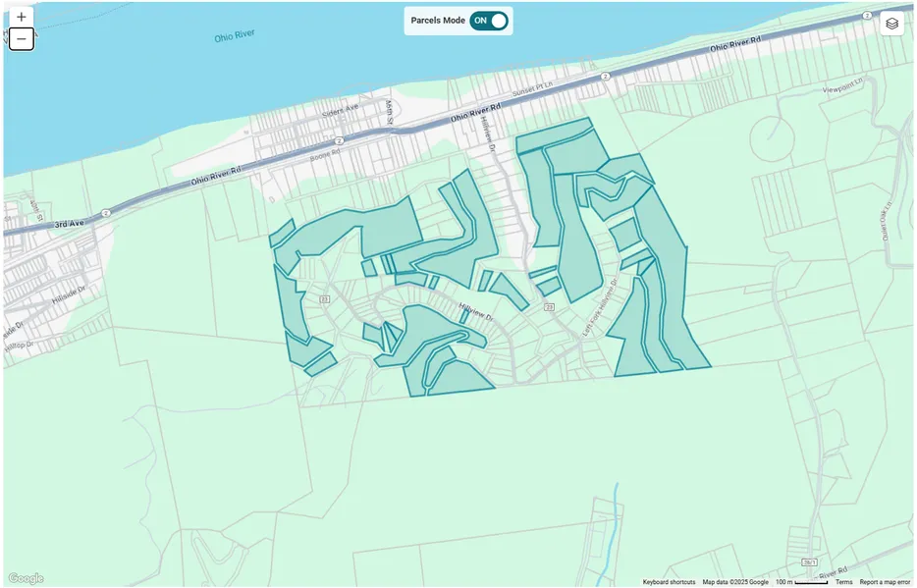
Task: Toggle the 100 m map scale
Action: (801, 582)
